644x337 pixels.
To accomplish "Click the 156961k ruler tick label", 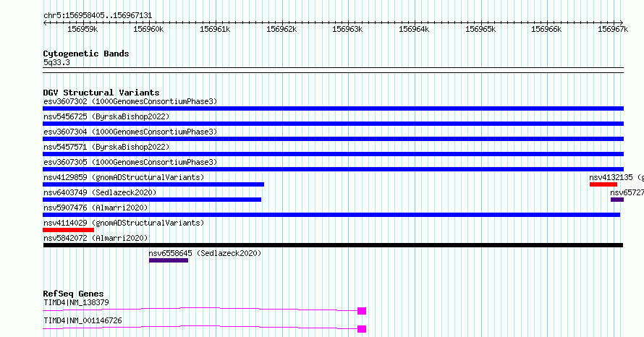I will [x=215, y=29].
